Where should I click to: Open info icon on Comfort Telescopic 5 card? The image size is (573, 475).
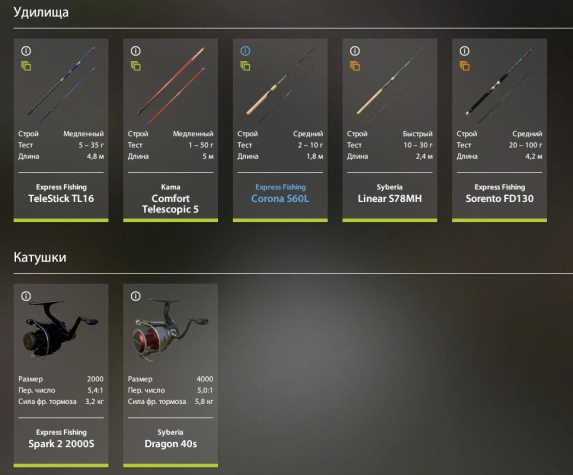tap(136, 51)
